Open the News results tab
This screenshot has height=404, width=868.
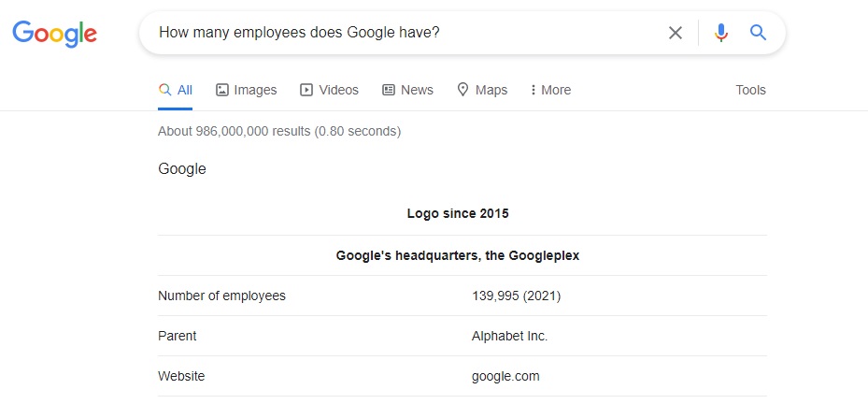point(417,90)
